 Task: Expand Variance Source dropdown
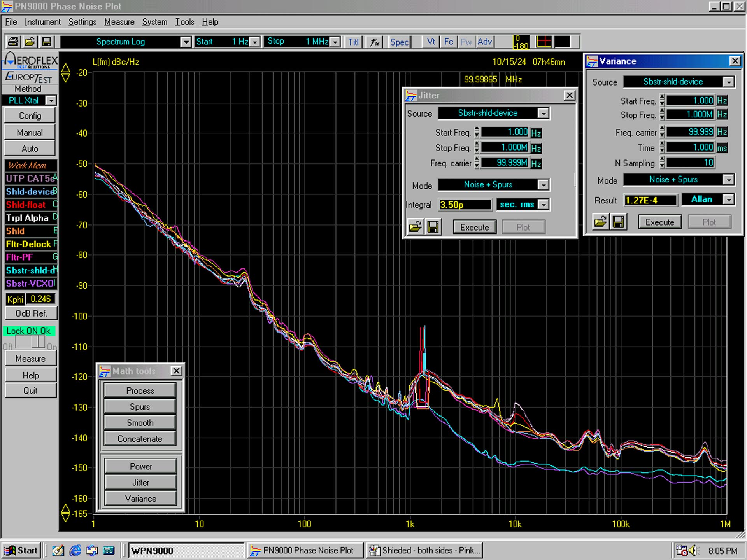(729, 82)
